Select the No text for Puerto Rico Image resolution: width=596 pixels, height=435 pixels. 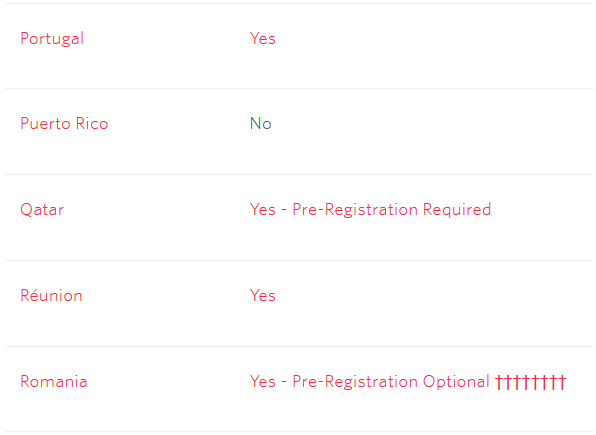tap(261, 124)
